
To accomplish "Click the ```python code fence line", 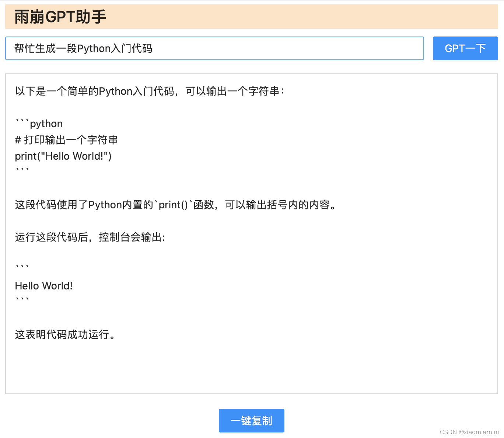I will point(39,124).
